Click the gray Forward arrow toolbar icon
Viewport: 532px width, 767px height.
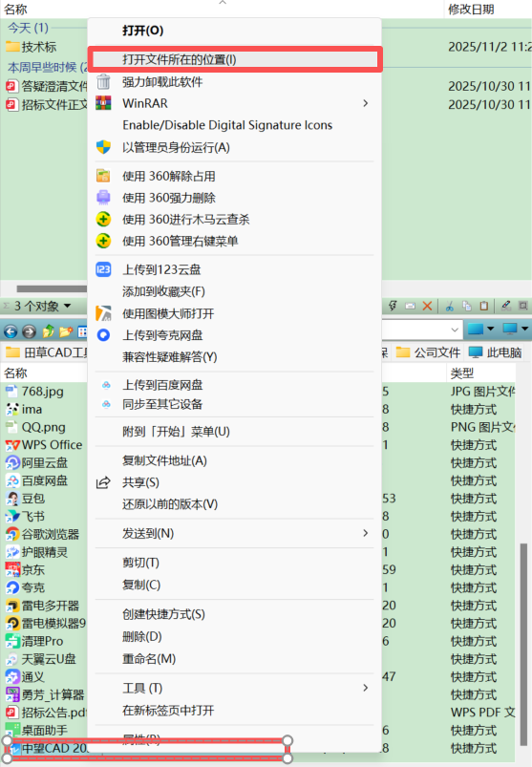(29, 331)
